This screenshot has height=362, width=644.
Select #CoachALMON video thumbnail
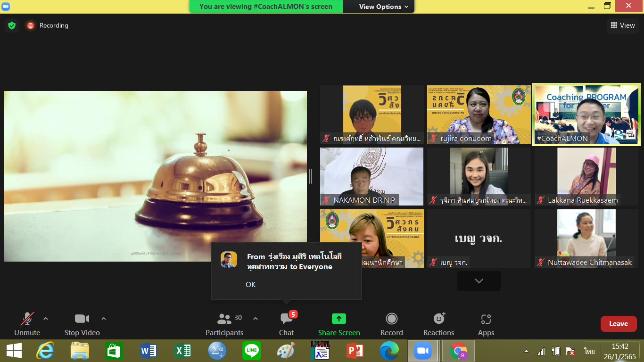pyautogui.click(x=586, y=115)
